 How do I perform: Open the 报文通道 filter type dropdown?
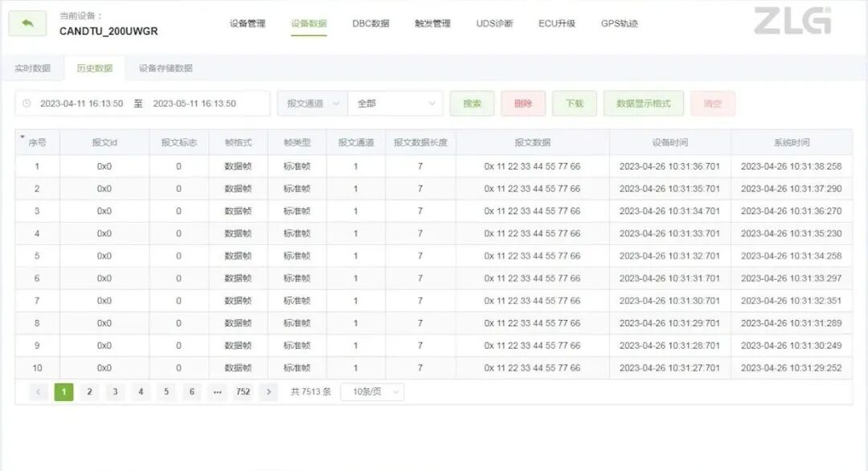point(312,104)
